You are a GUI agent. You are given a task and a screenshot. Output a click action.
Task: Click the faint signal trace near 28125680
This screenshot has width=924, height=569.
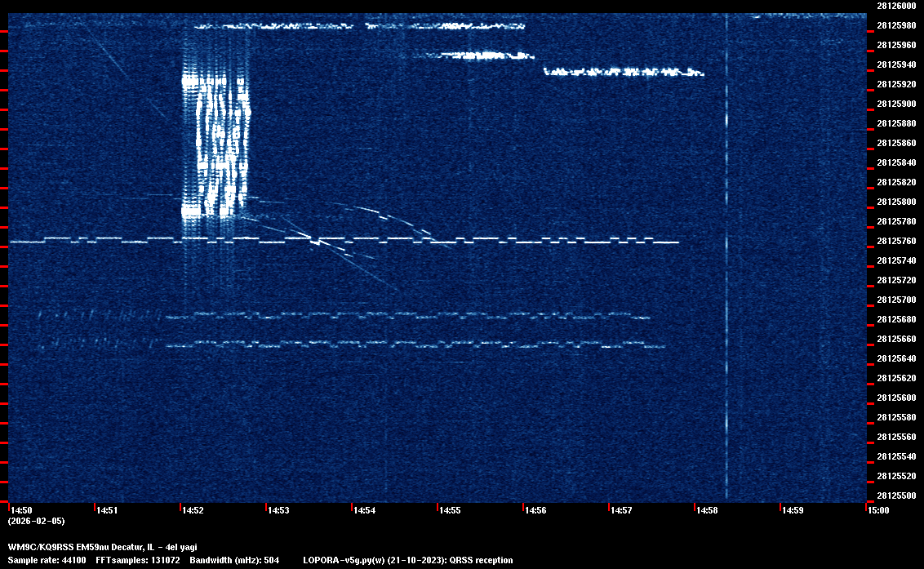point(408,315)
